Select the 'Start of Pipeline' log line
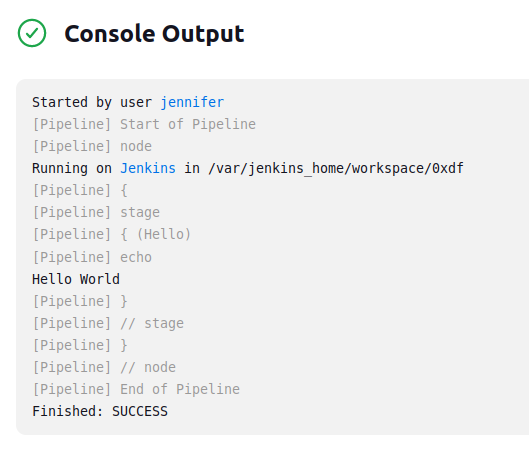 point(144,124)
